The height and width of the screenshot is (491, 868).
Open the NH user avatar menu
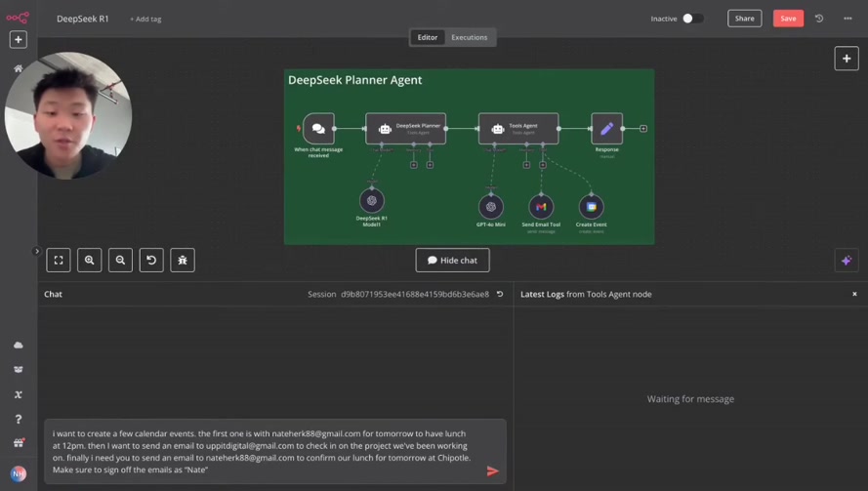(x=19, y=473)
